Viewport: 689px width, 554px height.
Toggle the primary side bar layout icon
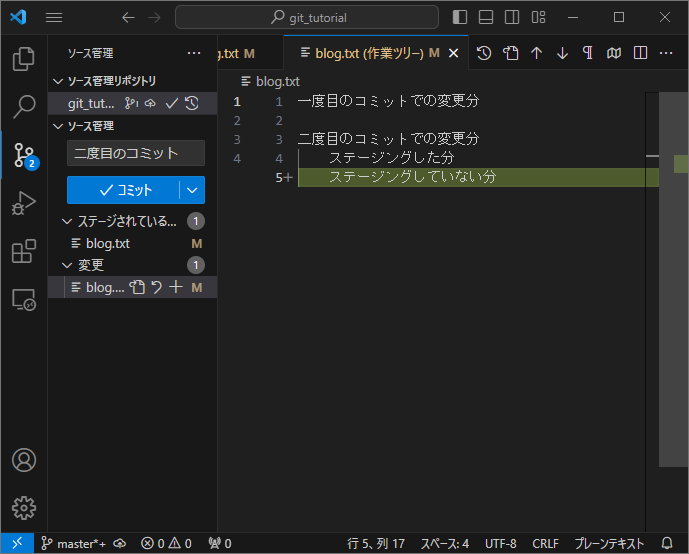pyautogui.click(x=460, y=18)
